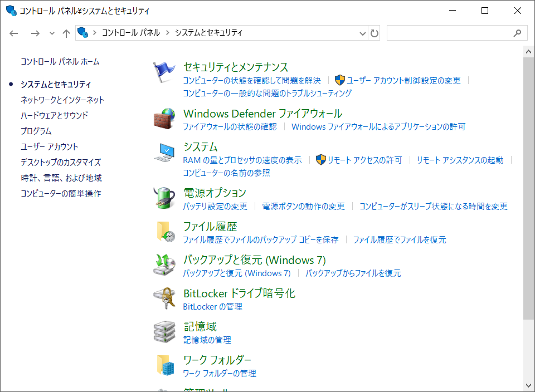Click BitLocker の管理
The height and width of the screenshot is (392, 535).
point(213,306)
